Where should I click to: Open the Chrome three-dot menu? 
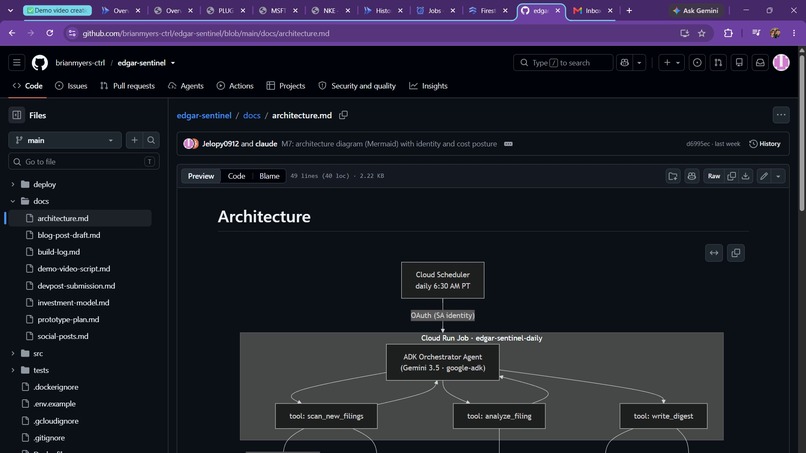click(794, 33)
